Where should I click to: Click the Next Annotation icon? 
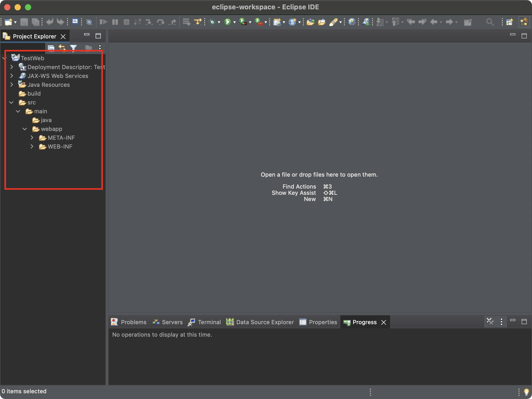click(380, 22)
